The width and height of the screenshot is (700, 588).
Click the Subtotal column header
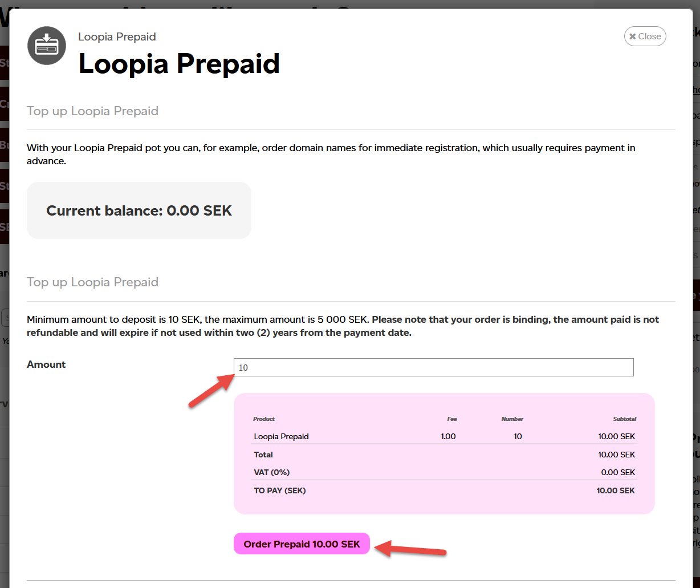625,419
